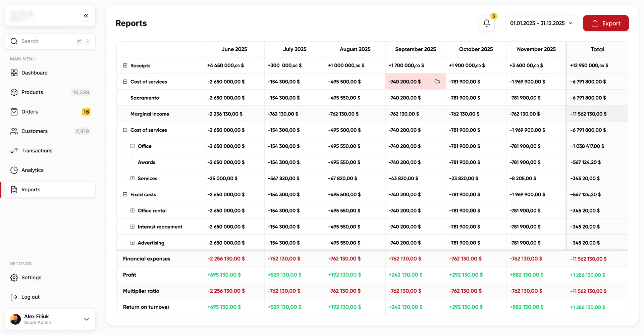Open the date range dropdown
The height and width of the screenshot is (335, 644).
coord(541,23)
